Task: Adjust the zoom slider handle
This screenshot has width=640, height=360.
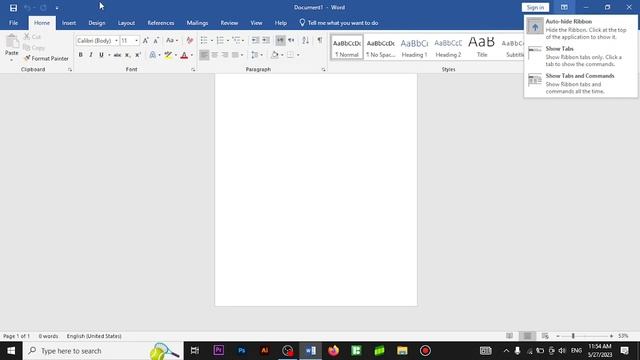Action: [573, 336]
